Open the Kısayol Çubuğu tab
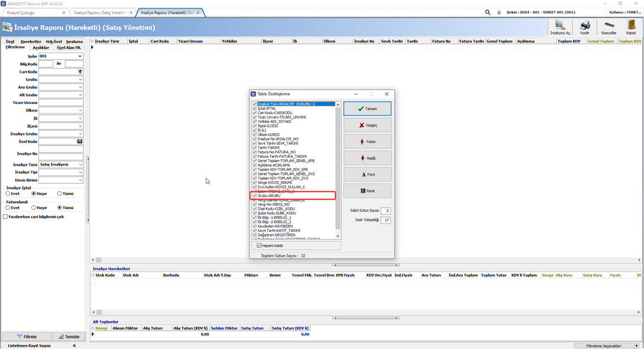The image size is (644, 349). tap(35, 13)
